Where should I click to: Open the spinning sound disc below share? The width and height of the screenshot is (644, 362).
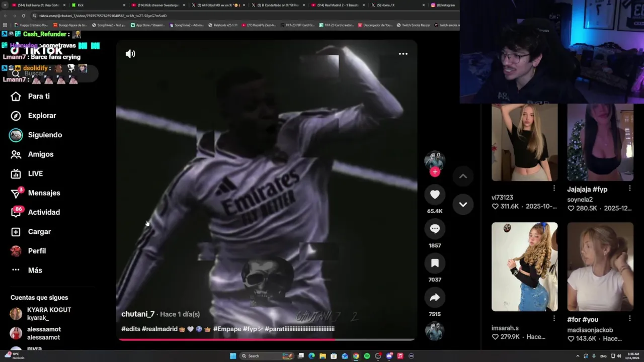tap(434, 331)
